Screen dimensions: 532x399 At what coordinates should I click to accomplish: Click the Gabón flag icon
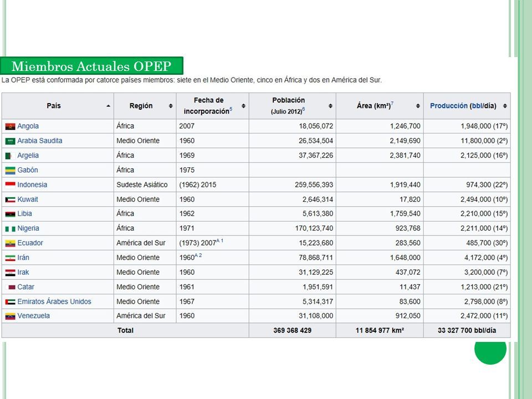click(10, 171)
